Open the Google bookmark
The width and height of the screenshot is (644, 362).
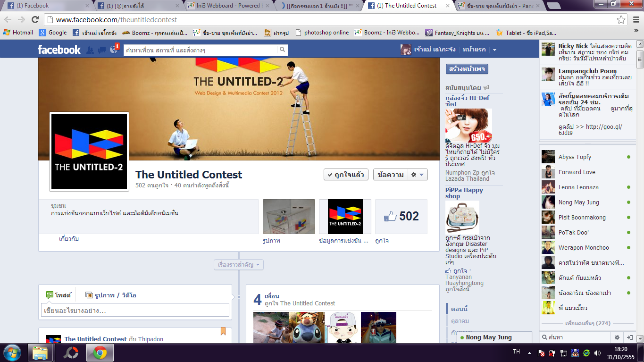(53, 33)
